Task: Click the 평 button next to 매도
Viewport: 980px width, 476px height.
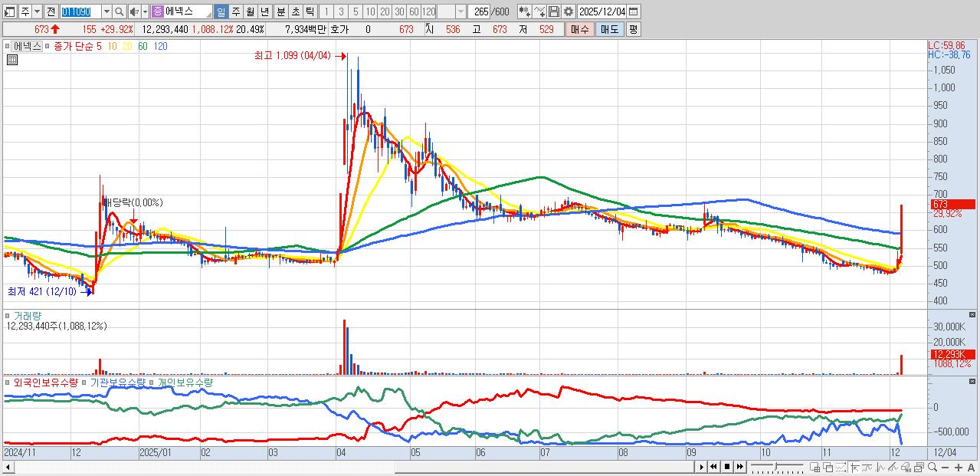Action: [633, 29]
